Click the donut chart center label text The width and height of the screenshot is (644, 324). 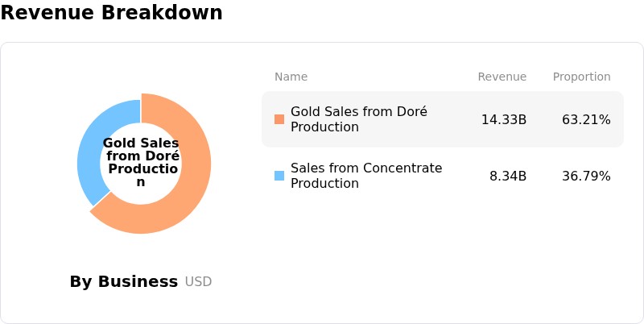[x=141, y=163]
